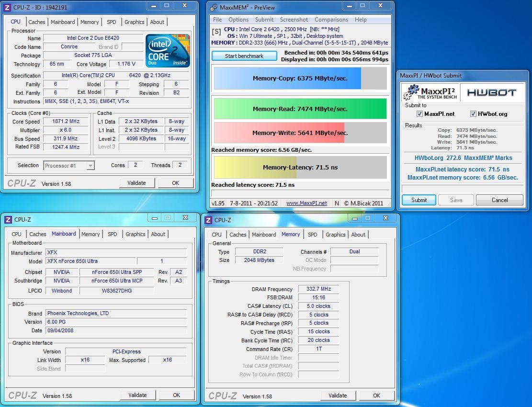
Task: Switch to Graphics tab in top CPU-Z window
Action: click(135, 22)
